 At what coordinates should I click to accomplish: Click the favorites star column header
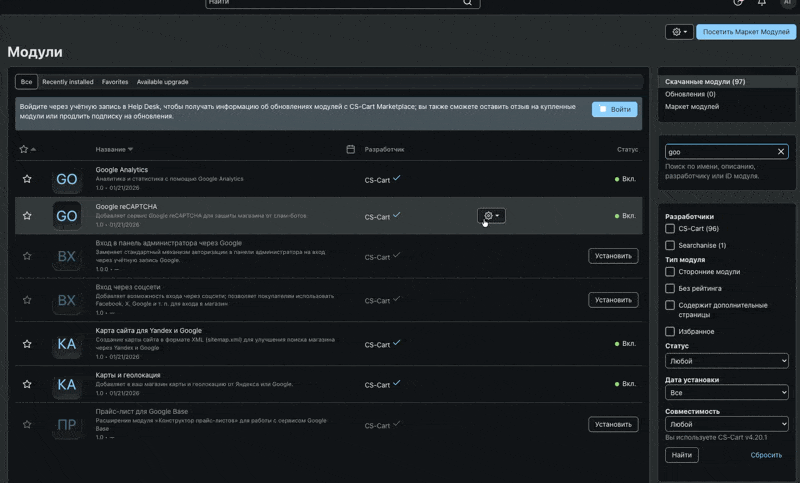[24, 149]
